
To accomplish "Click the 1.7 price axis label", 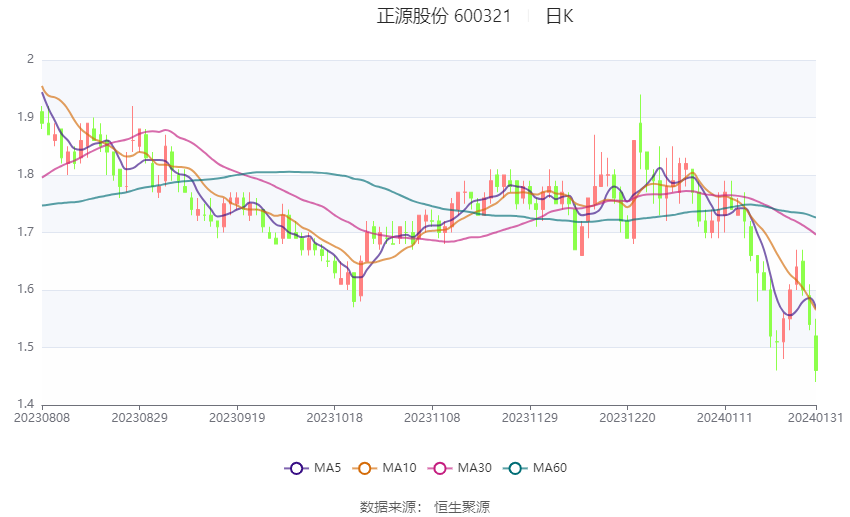I will click(25, 232).
